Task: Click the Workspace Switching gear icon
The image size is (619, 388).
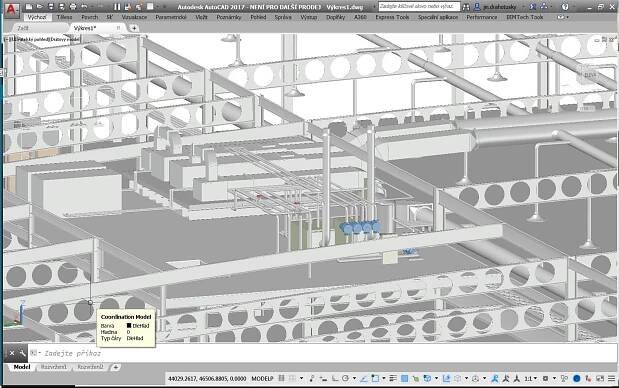Action: (x=546, y=379)
